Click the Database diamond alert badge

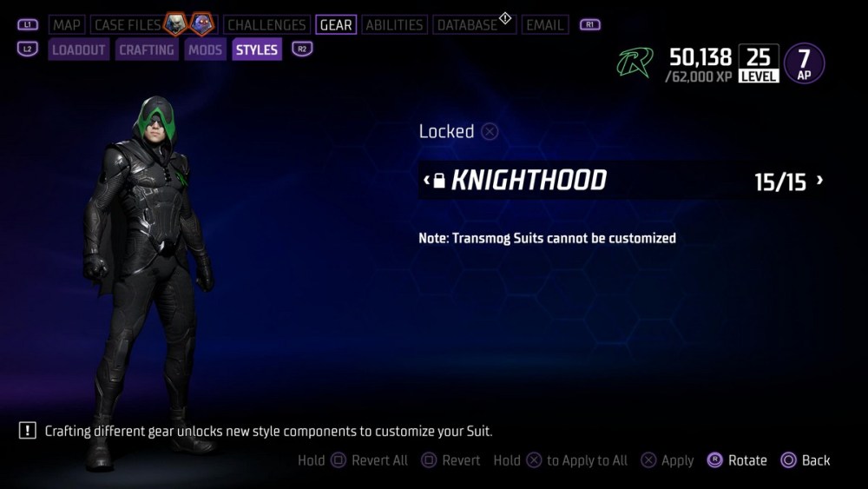point(505,18)
